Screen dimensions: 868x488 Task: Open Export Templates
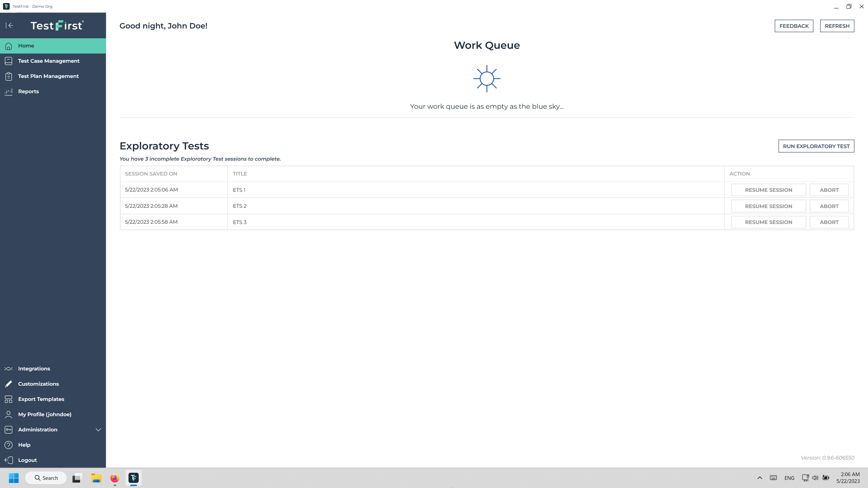pyautogui.click(x=41, y=399)
